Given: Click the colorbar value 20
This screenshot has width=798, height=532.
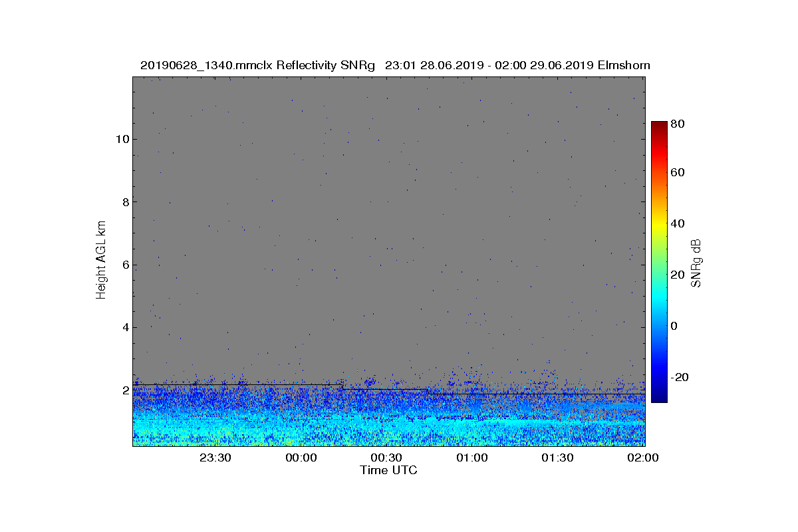Looking at the screenshot, I should click(678, 275).
